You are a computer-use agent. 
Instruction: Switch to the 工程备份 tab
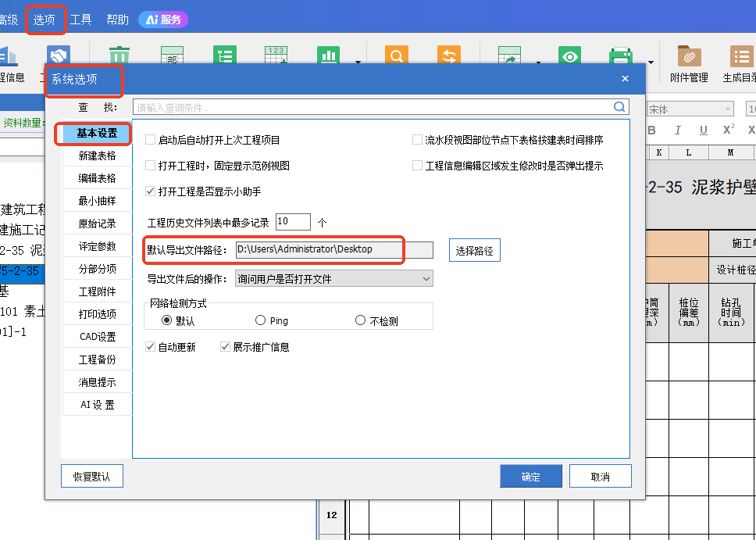(97, 359)
